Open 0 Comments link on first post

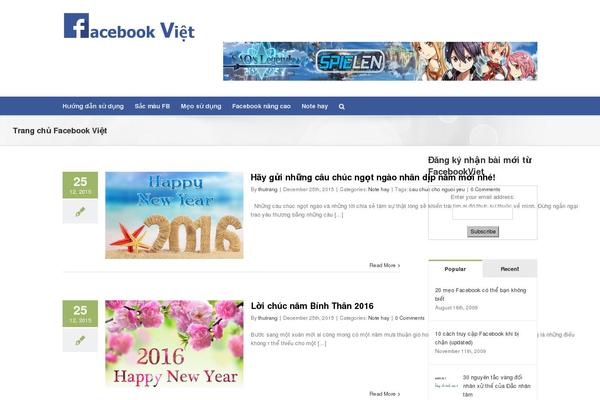coord(485,189)
